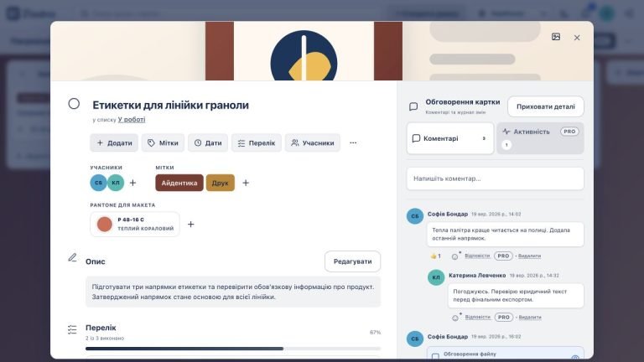Click Софія Бондар's avatar on the 14:02 comment
The height and width of the screenshot is (362, 644).
(x=415, y=216)
